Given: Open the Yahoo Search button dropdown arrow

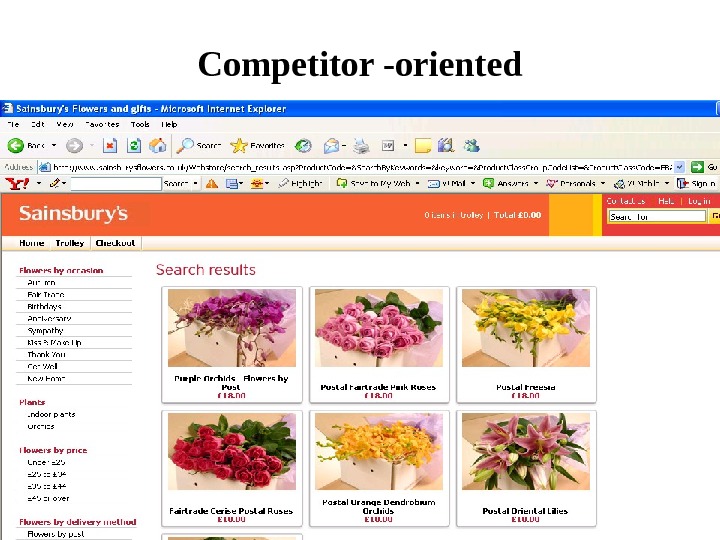Looking at the screenshot, I should (195, 183).
